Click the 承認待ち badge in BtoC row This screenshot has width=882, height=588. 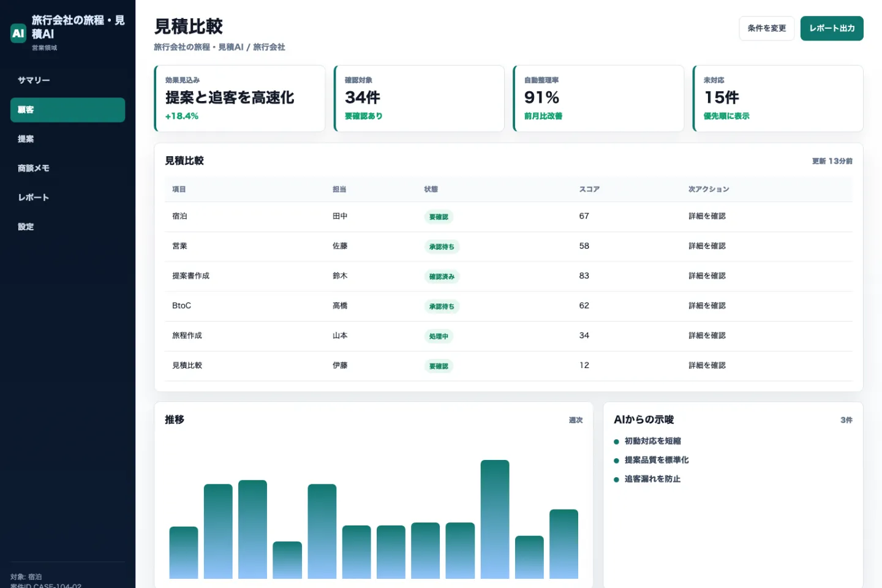(442, 306)
